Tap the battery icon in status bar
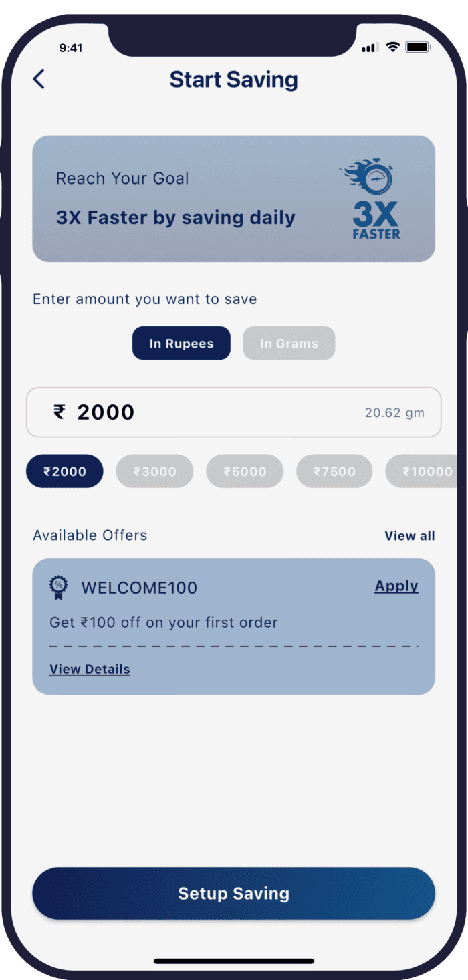468x980 pixels. coord(418,47)
